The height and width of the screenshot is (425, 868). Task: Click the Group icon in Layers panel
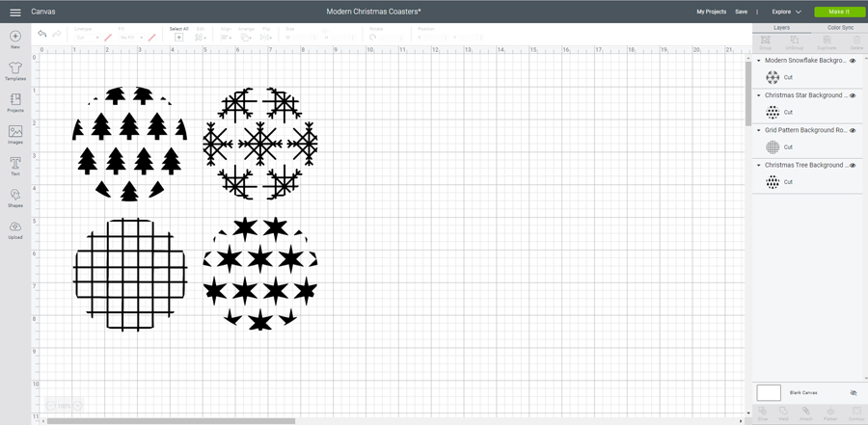click(x=766, y=40)
